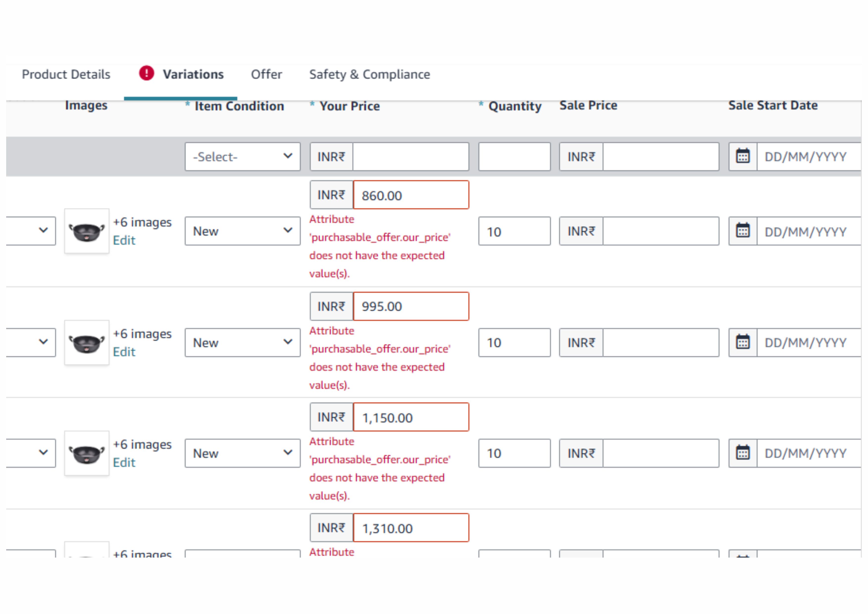Click Sale Price field in 1,150.00 row
Image resolution: width=868 pixels, height=614 pixels.
pyautogui.click(x=661, y=454)
